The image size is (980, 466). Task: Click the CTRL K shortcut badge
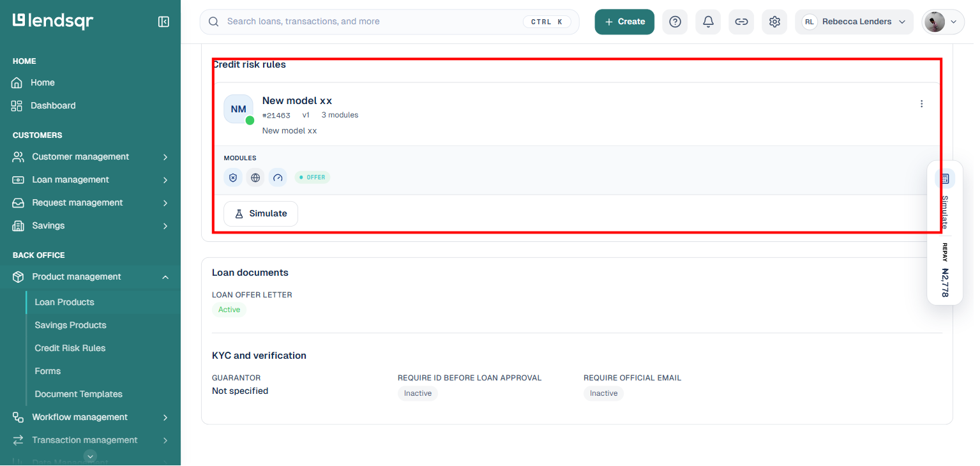coord(547,22)
